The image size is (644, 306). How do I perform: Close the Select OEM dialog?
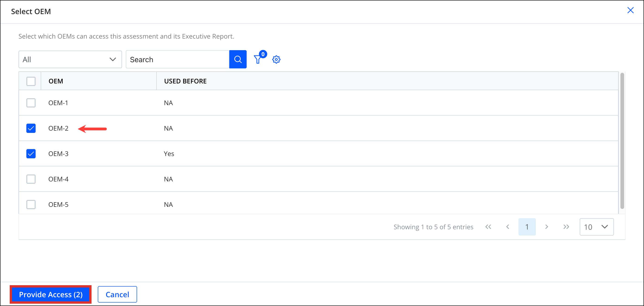(x=630, y=10)
